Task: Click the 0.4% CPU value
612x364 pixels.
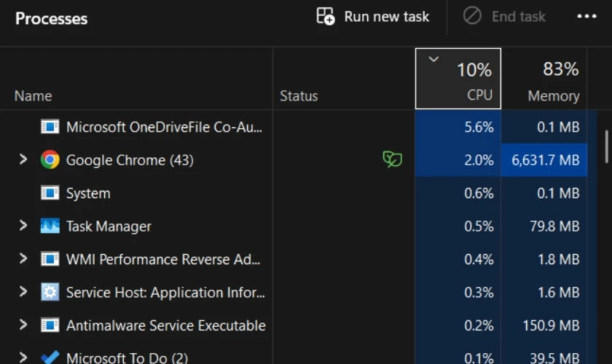Action: click(x=479, y=259)
